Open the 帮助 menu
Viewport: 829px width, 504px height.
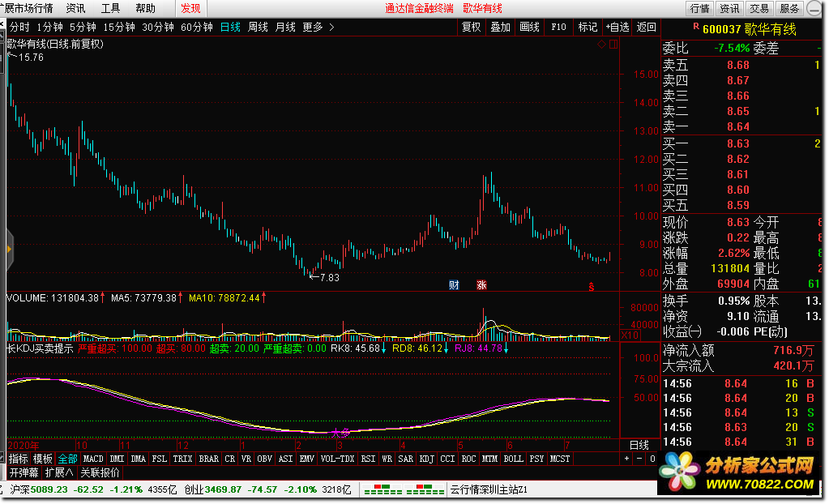[x=145, y=8]
